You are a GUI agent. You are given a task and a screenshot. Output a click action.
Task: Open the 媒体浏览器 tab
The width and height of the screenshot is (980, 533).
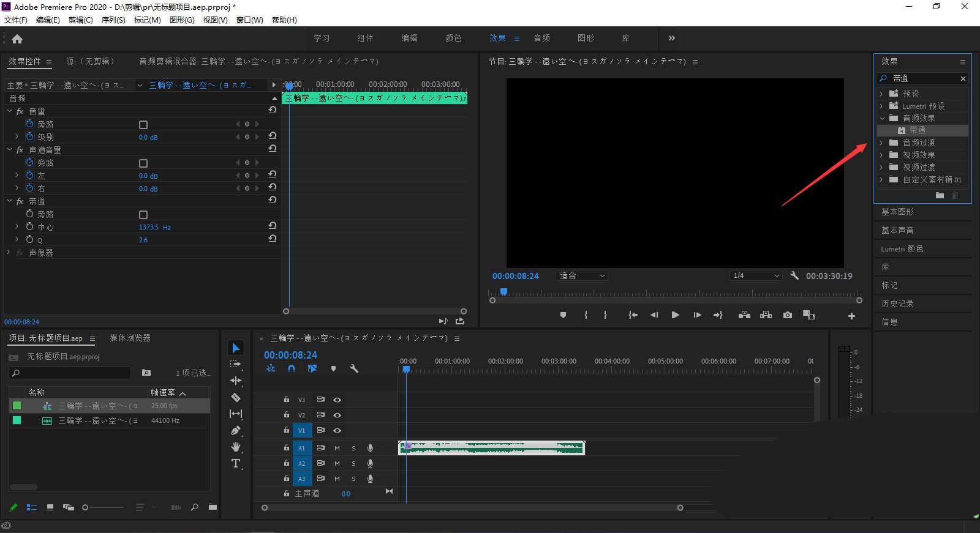point(130,338)
